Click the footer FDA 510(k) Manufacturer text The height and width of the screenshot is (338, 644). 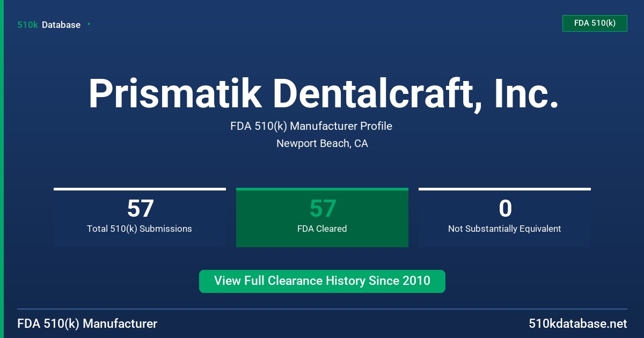pyautogui.click(x=87, y=324)
